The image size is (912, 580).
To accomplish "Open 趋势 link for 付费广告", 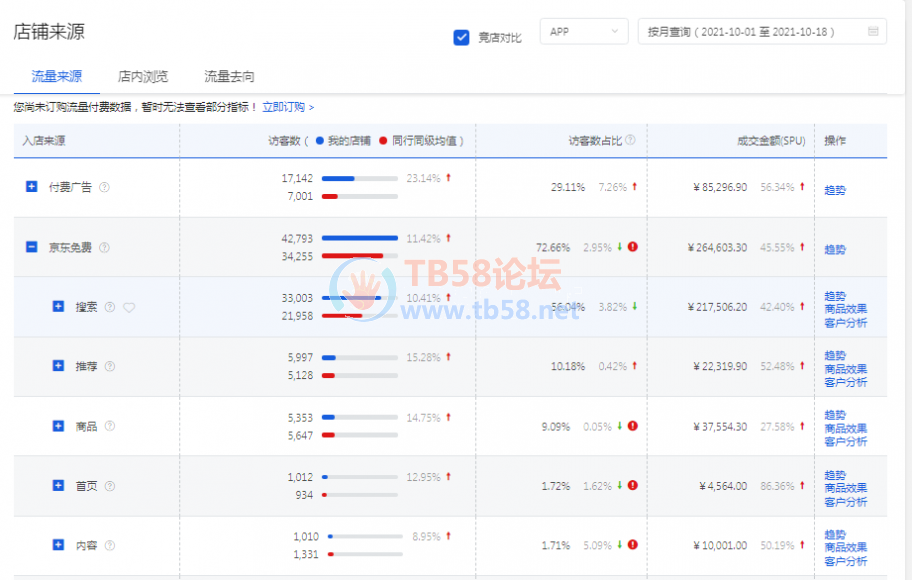I will [x=834, y=190].
